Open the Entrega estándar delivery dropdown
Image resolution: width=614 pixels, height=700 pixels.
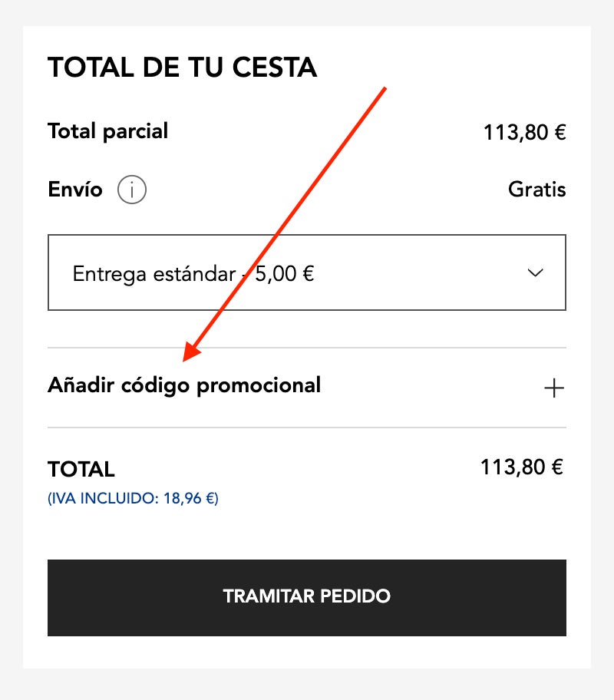(306, 272)
